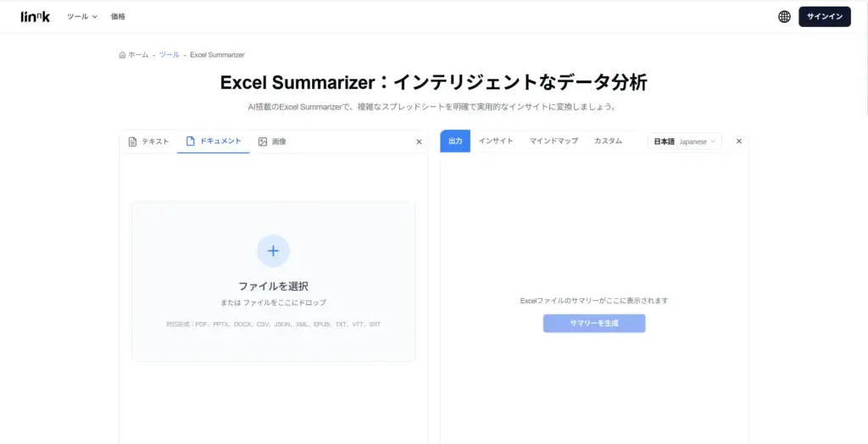Close the right output panel

click(x=738, y=142)
